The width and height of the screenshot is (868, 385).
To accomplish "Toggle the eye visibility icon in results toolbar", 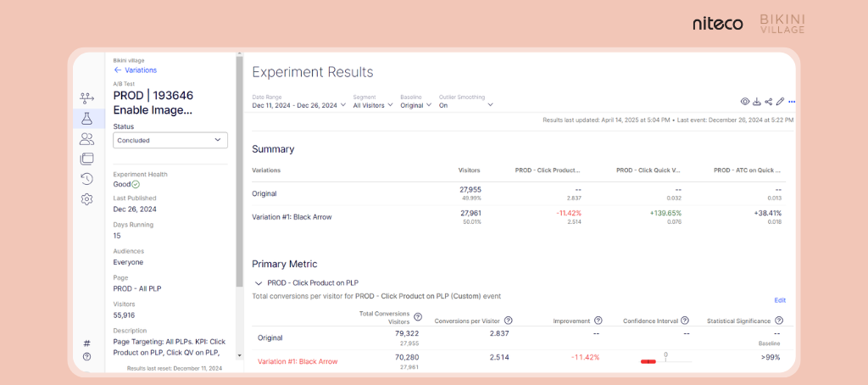I will (x=745, y=102).
